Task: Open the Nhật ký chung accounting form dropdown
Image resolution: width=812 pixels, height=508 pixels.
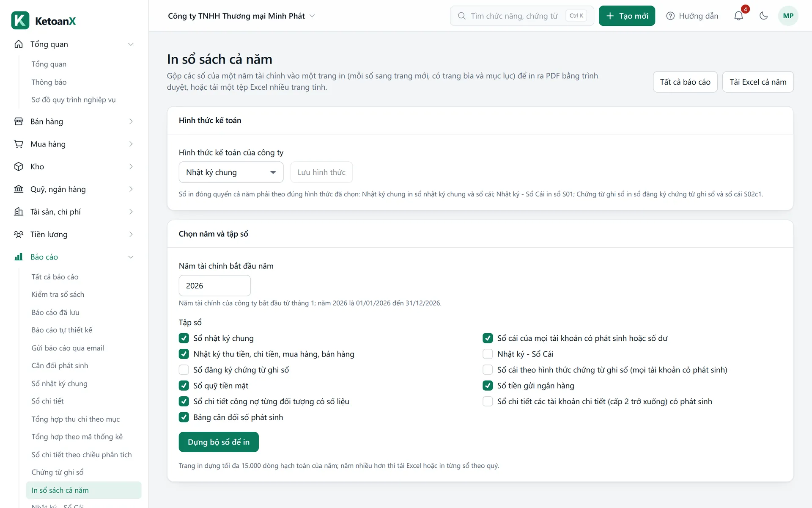Action: click(231, 172)
